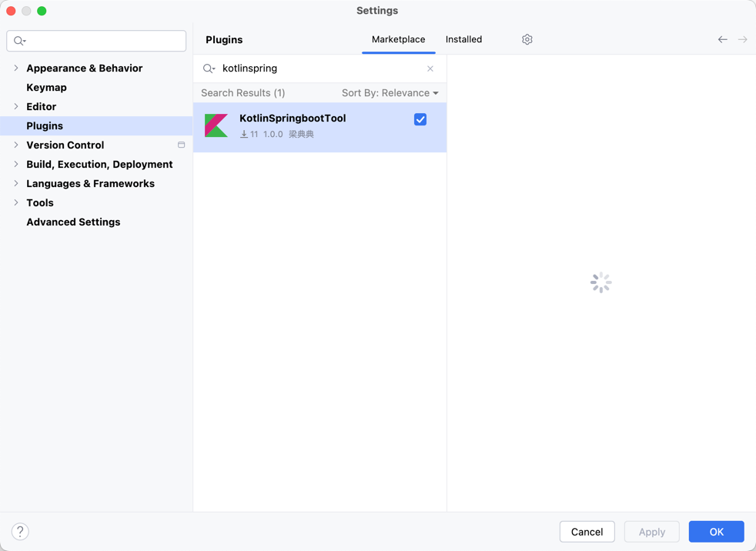
Task: Focus the settings search field
Action: point(96,41)
